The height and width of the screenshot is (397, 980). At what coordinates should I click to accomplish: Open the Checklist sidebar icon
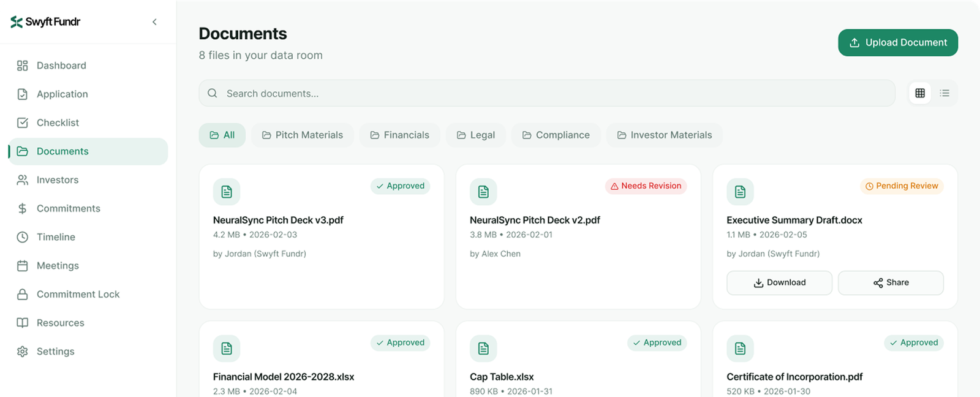pyautogui.click(x=23, y=123)
